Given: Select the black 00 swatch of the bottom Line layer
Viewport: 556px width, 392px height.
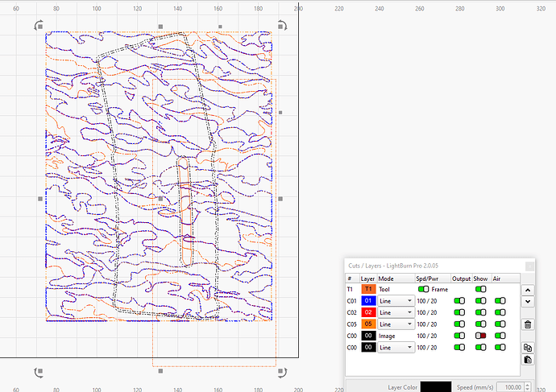Looking at the screenshot, I should pos(368,347).
